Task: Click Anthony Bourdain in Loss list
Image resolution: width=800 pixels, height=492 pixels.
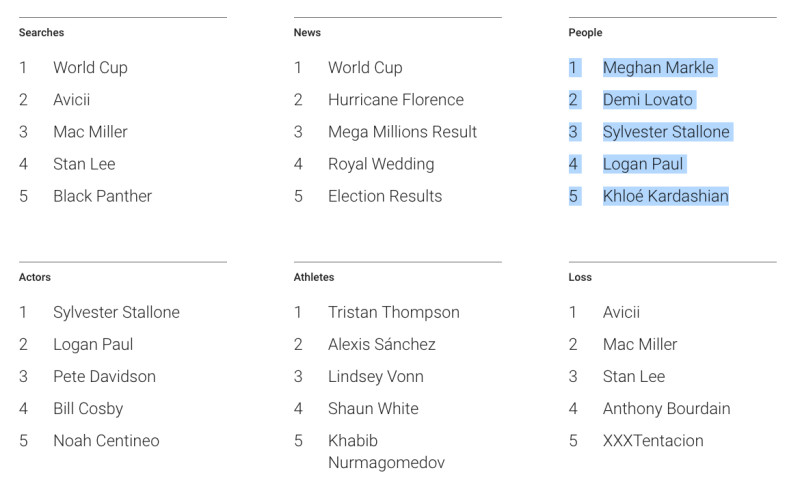Action: click(666, 408)
